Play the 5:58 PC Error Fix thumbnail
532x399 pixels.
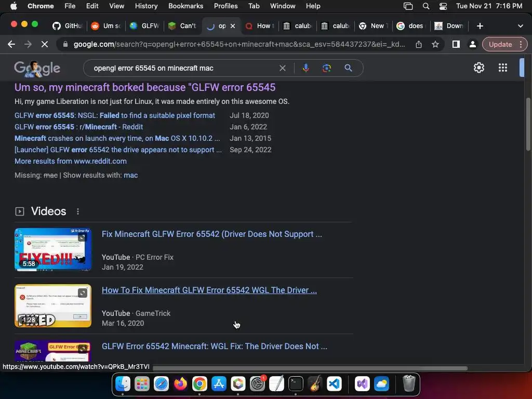53,249
